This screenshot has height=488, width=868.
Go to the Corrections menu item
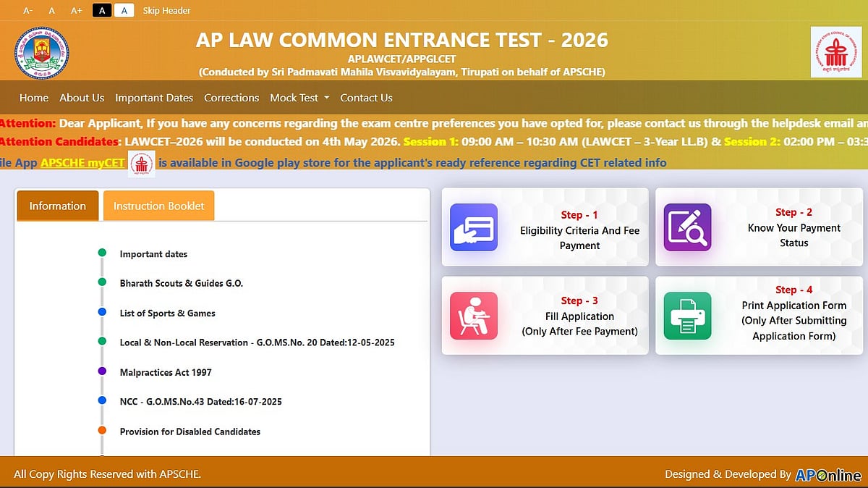[x=231, y=98]
